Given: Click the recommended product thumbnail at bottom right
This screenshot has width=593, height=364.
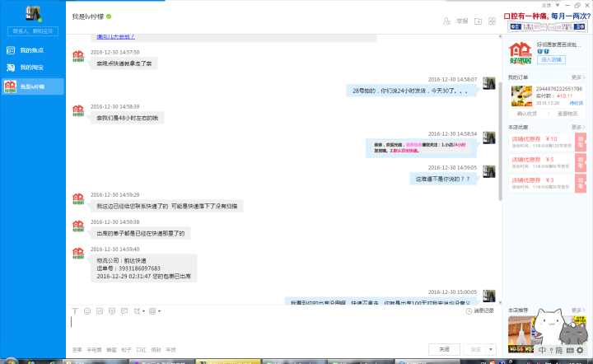Looking at the screenshot, I should coord(522,334).
